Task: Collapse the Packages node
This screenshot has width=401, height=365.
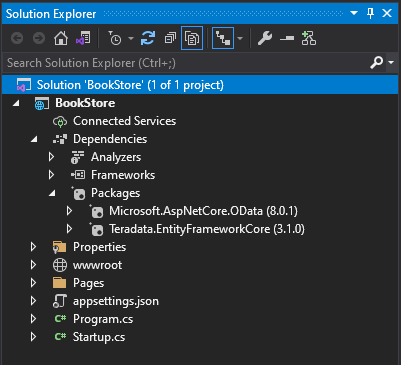Action: coord(52,193)
